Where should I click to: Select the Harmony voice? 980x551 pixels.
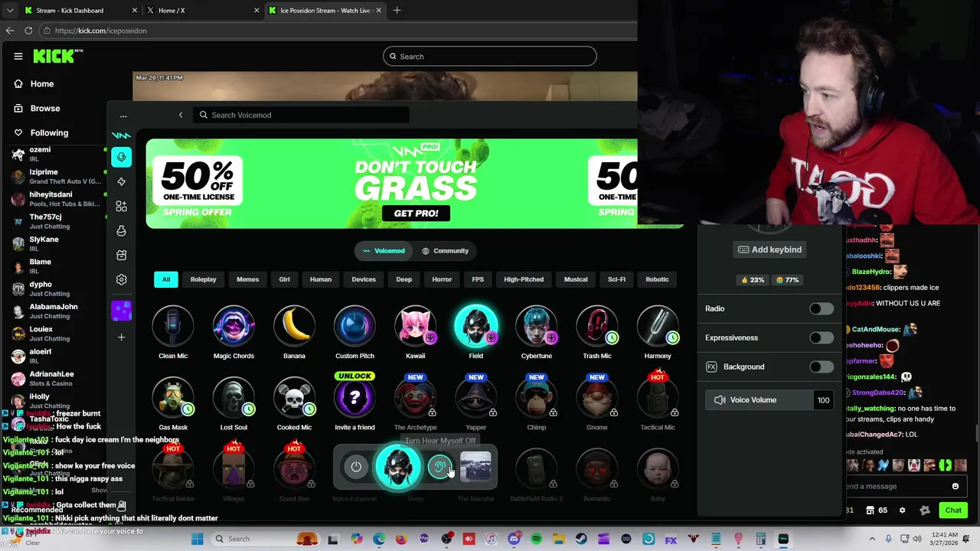pos(657,327)
